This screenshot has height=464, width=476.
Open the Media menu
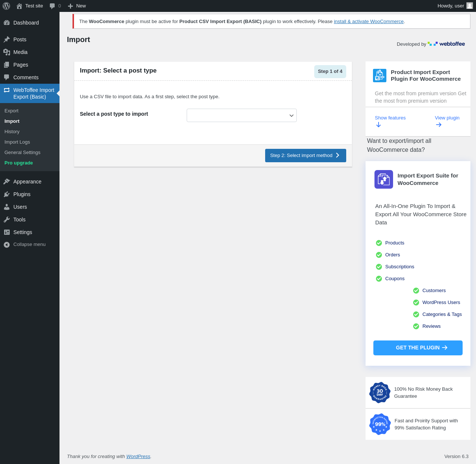pos(30,52)
